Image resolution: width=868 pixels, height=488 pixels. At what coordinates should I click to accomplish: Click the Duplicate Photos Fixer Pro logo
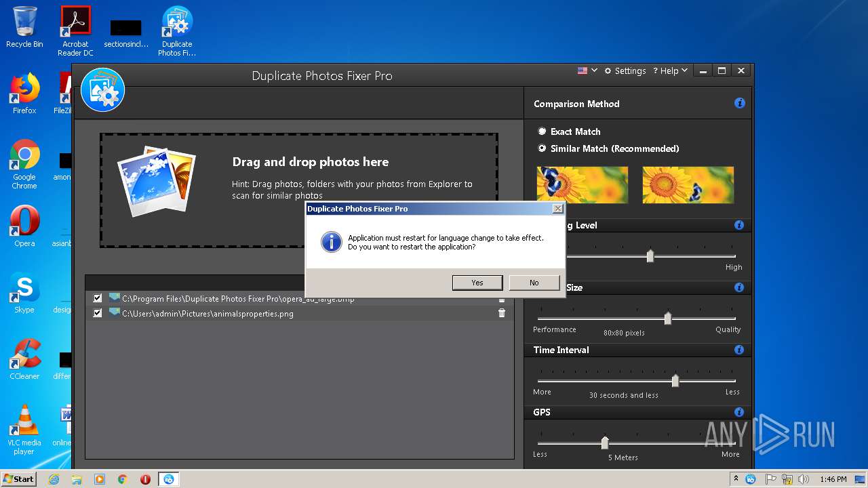pos(102,89)
